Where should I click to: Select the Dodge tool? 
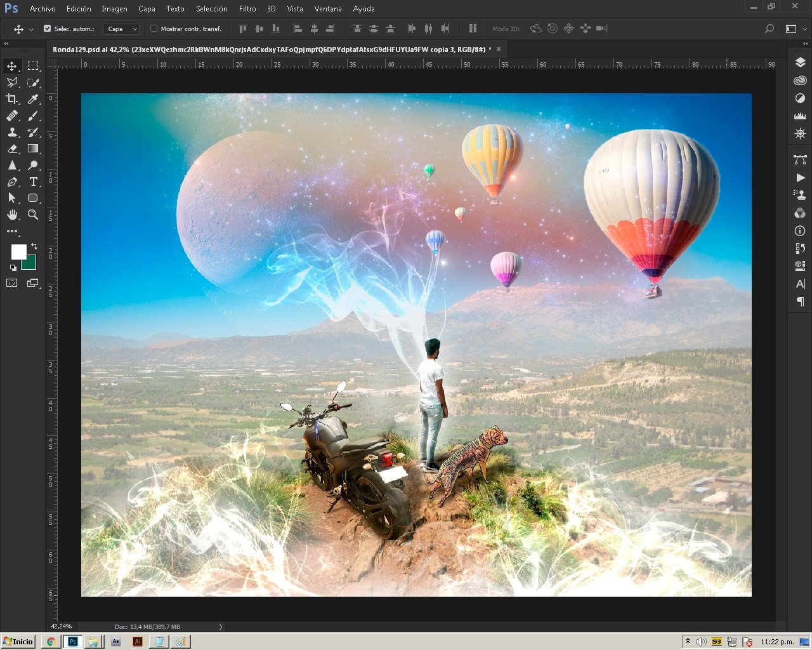[x=33, y=165]
